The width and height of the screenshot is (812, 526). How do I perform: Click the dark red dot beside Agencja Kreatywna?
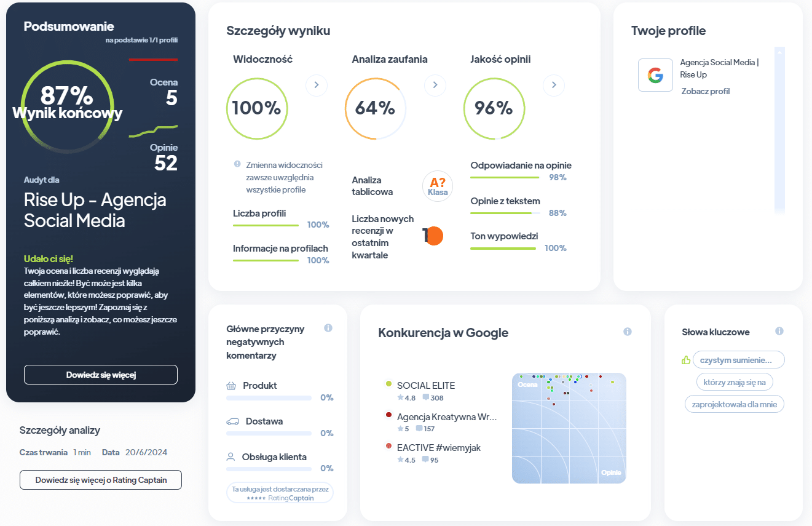388,415
